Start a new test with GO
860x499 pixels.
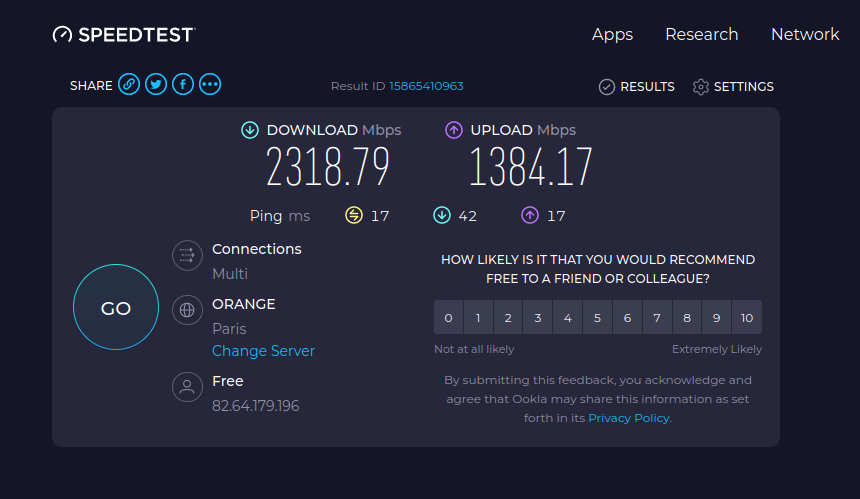coord(116,307)
